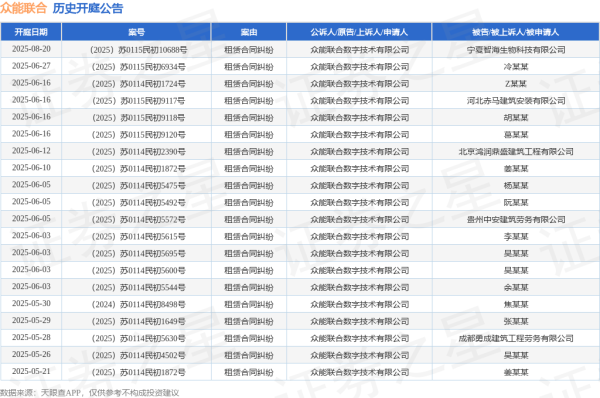Click case number 苏0114民初2390号
The width and height of the screenshot is (600, 398).
pyautogui.click(x=139, y=152)
